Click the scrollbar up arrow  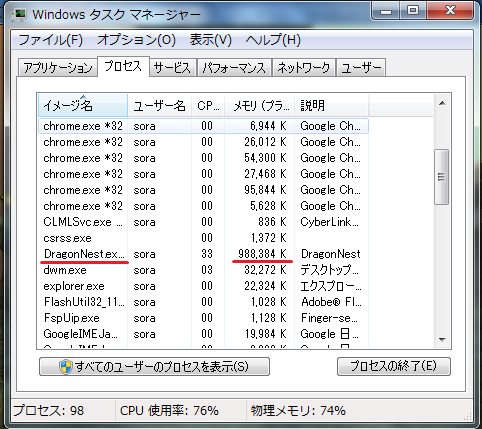442,103
